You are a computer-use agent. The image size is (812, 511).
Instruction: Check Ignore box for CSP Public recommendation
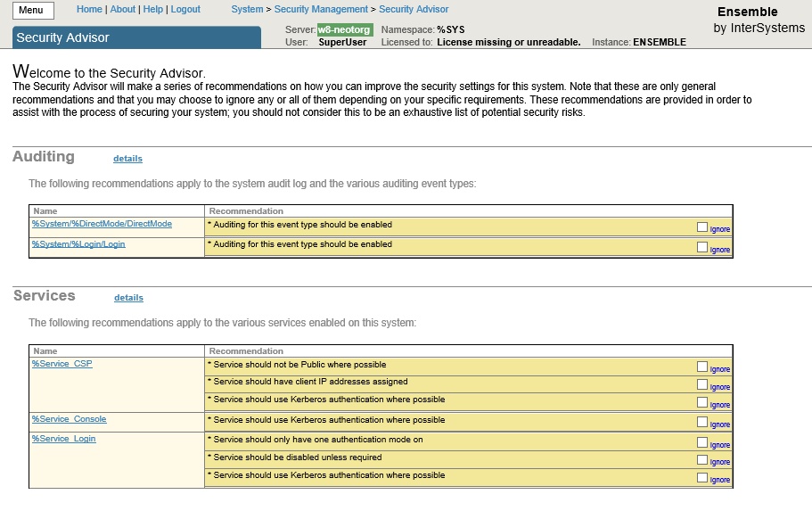click(702, 367)
